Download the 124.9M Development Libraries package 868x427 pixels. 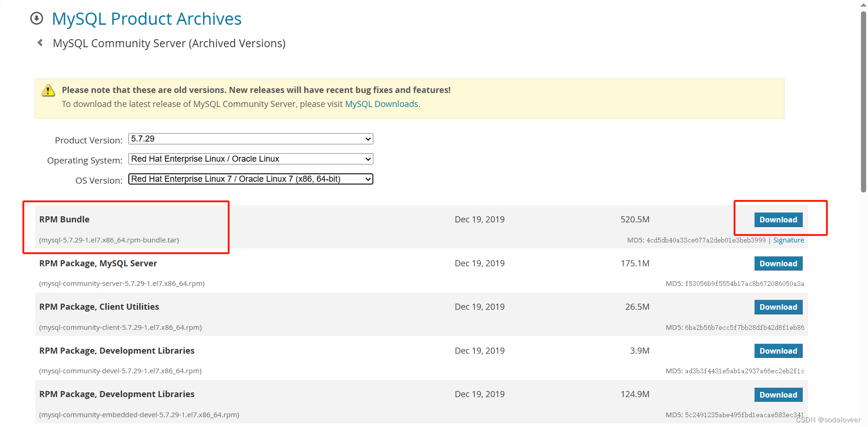coord(778,395)
